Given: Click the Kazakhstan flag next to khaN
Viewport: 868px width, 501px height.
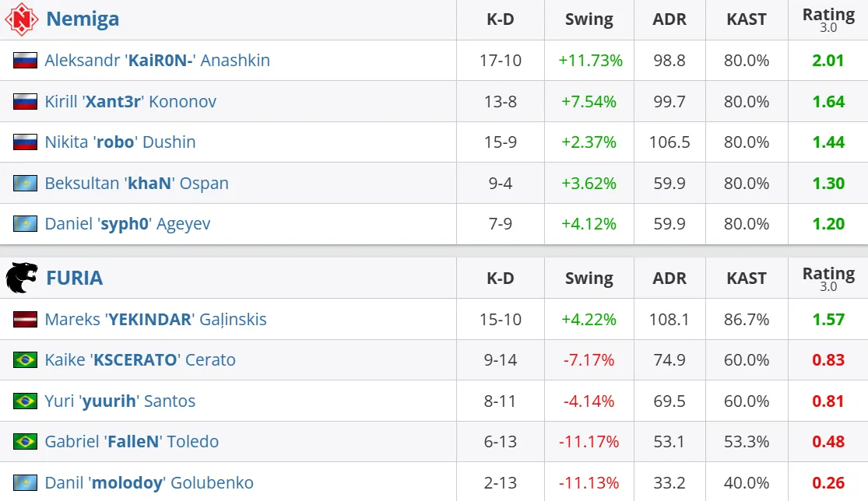Looking at the screenshot, I should pyautogui.click(x=25, y=183).
